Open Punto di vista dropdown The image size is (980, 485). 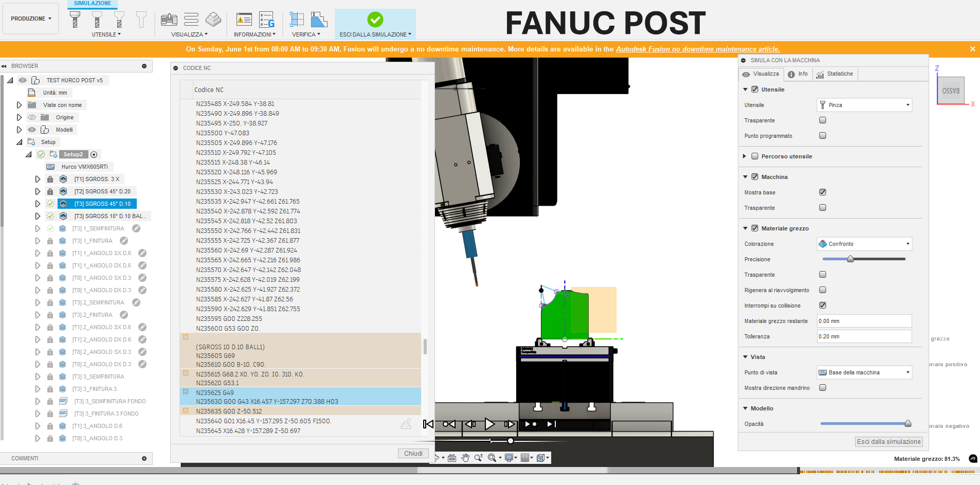(864, 372)
